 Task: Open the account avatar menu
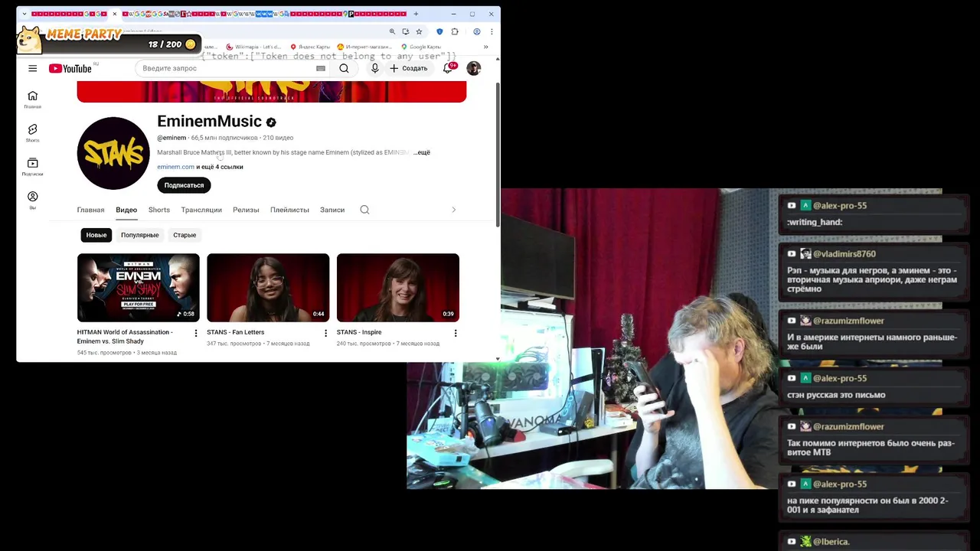coord(474,68)
